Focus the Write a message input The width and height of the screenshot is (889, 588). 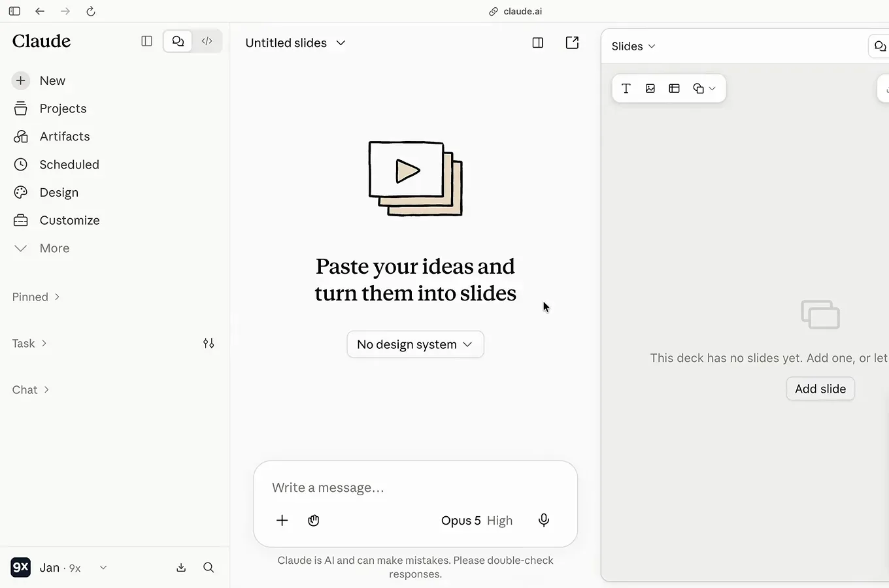pyautogui.click(x=415, y=487)
